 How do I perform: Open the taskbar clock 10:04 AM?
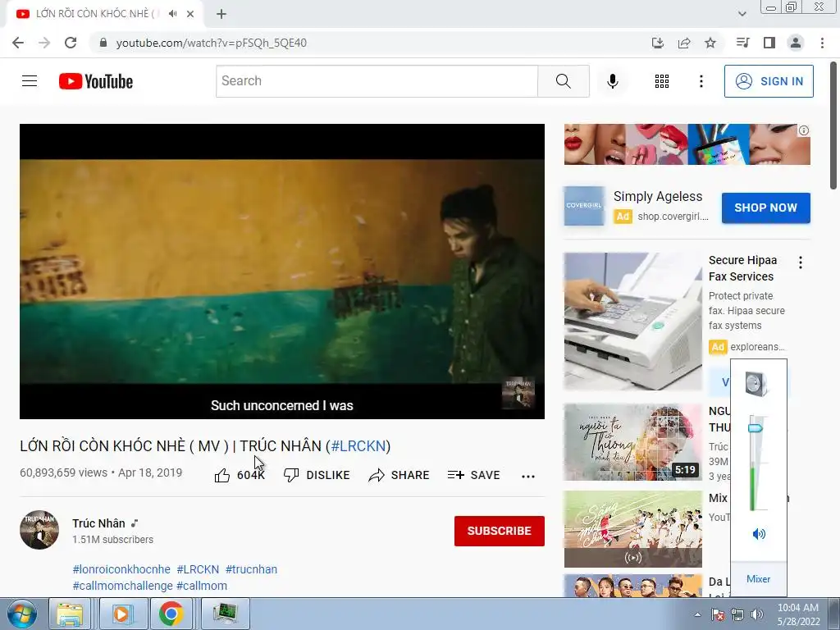[798, 614]
